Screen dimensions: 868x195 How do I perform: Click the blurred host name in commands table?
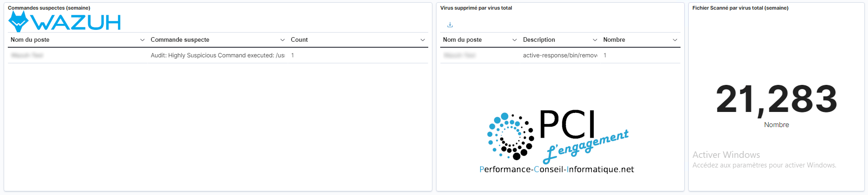click(x=27, y=56)
